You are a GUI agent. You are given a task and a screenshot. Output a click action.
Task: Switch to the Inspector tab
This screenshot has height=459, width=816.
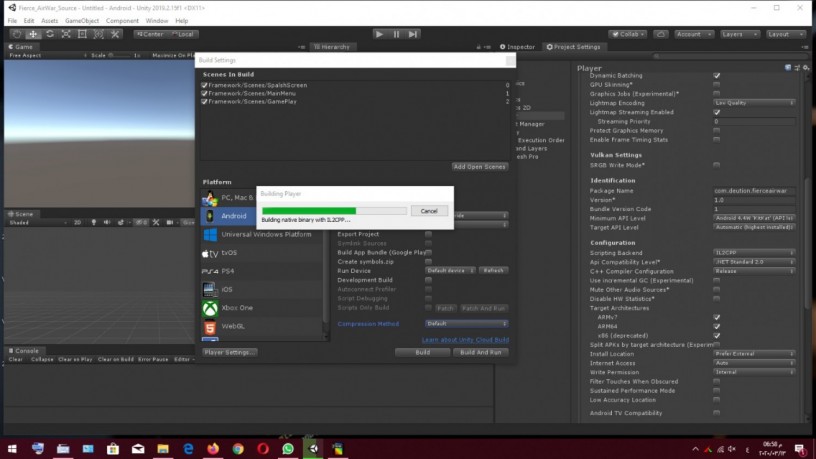[x=518, y=47]
